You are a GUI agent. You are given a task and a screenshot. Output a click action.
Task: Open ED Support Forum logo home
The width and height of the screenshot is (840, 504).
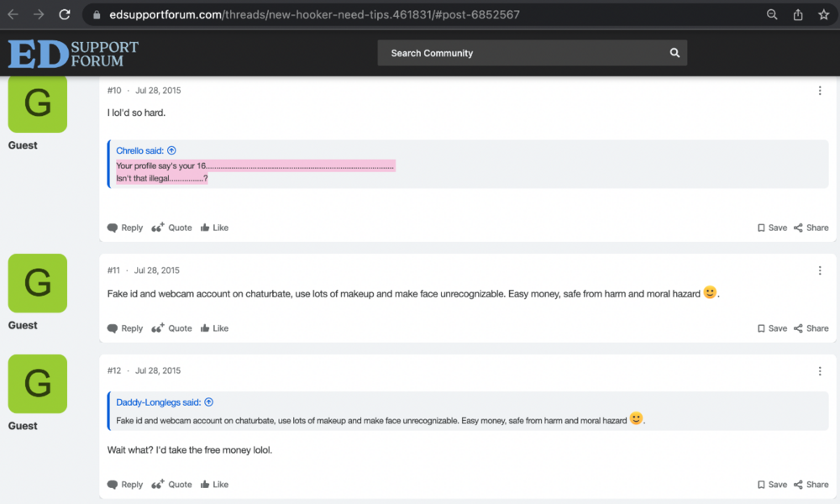(73, 54)
